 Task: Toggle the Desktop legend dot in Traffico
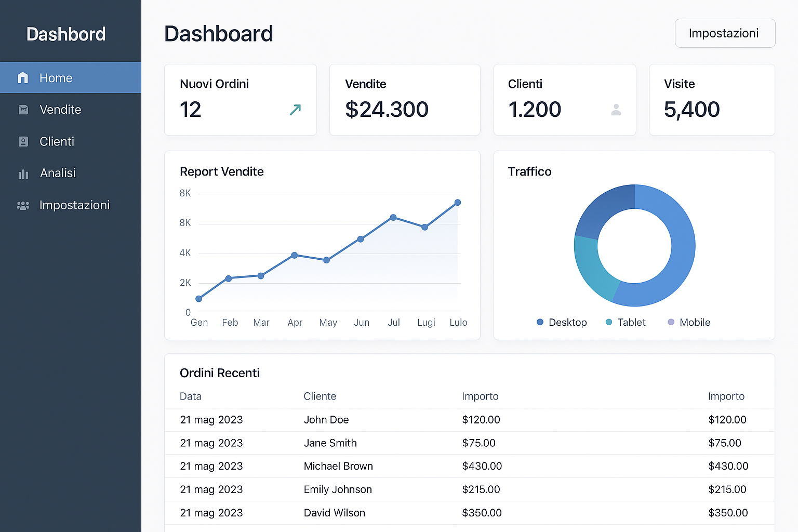[540, 322]
